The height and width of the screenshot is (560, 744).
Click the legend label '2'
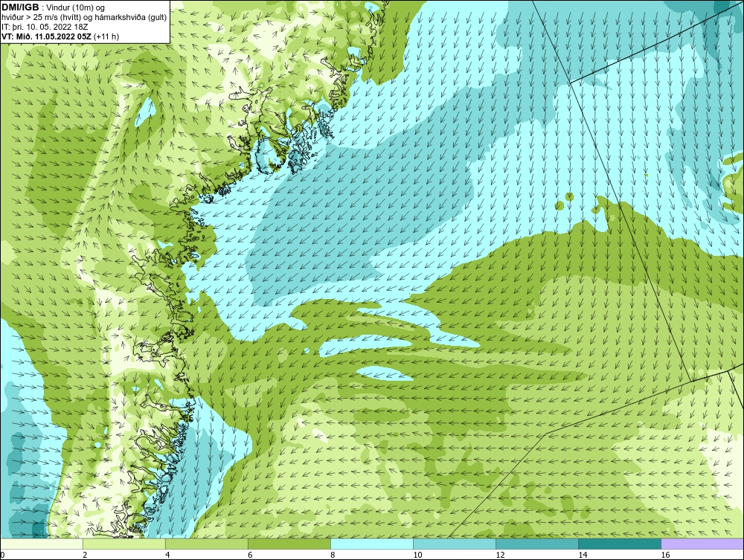tap(85, 555)
